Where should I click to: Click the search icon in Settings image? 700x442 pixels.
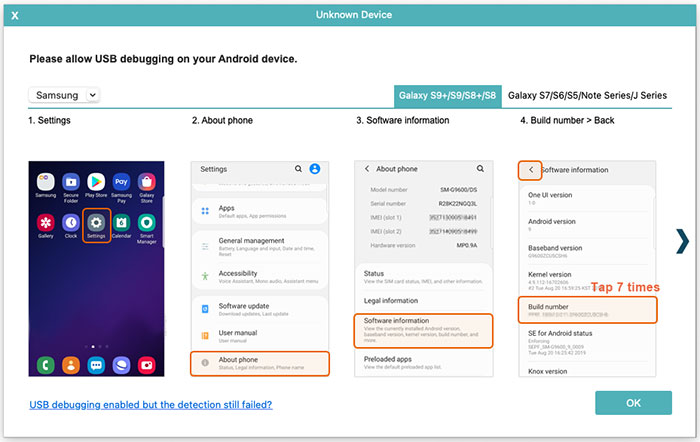[x=298, y=169]
